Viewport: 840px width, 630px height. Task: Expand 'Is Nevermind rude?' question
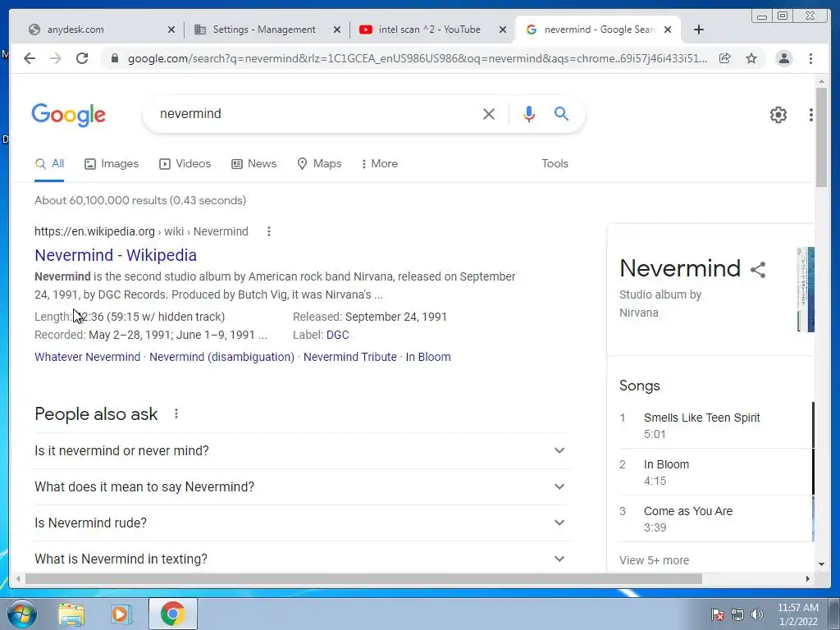tap(302, 523)
